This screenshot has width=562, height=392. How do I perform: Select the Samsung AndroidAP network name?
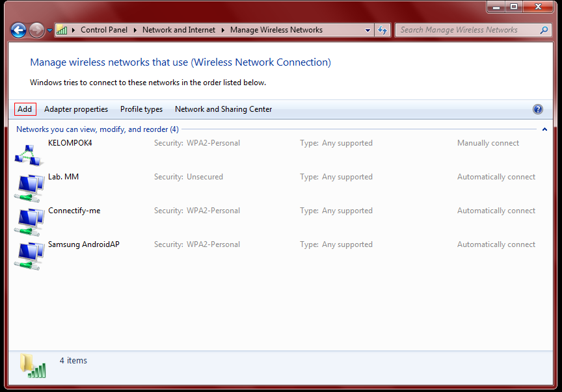coord(84,244)
